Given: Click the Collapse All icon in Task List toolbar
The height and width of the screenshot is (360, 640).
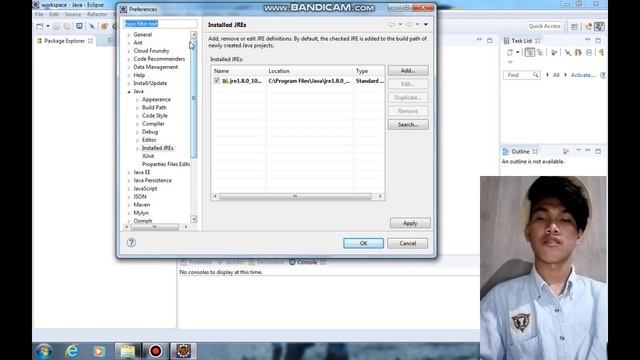Looking at the screenshot, I should (x=589, y=52).
